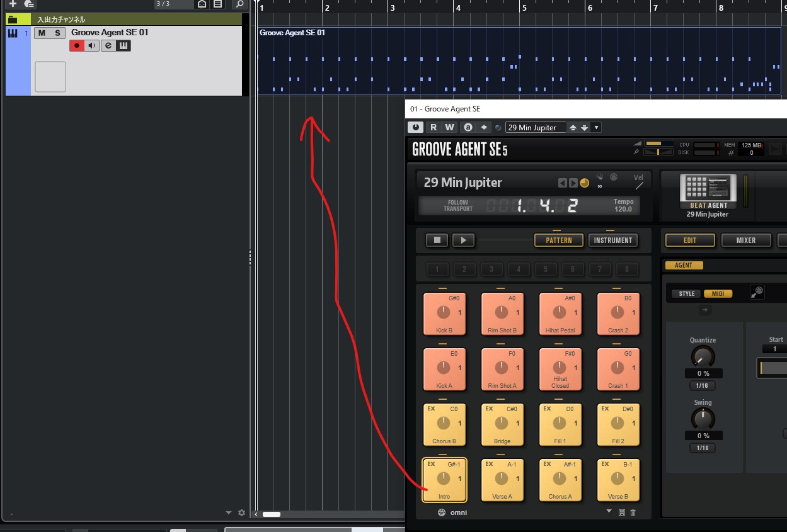Select the MIDI player mode
This screenshot has height=532, width=787.
(x=718, y=293)
